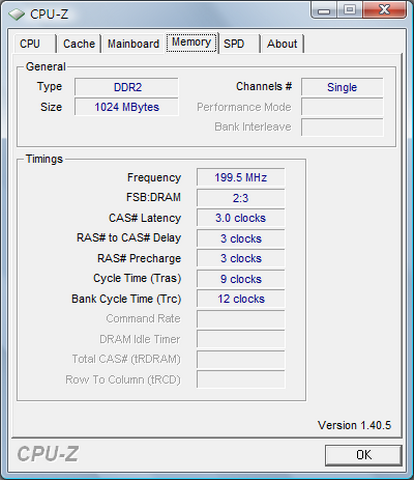Click the 199.5 MHz frequency value
Screen dimensions: 414x480
(241, 177)
